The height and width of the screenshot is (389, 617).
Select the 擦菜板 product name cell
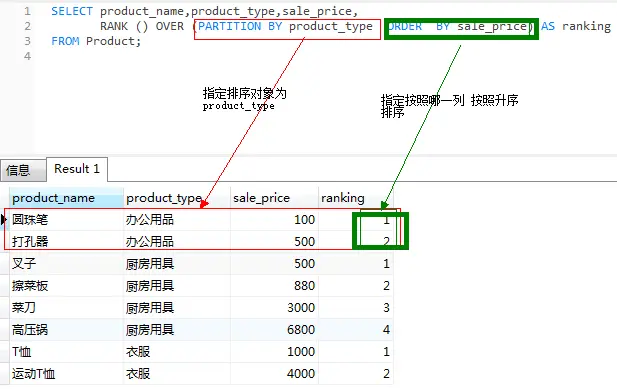(x=66, y=286)
